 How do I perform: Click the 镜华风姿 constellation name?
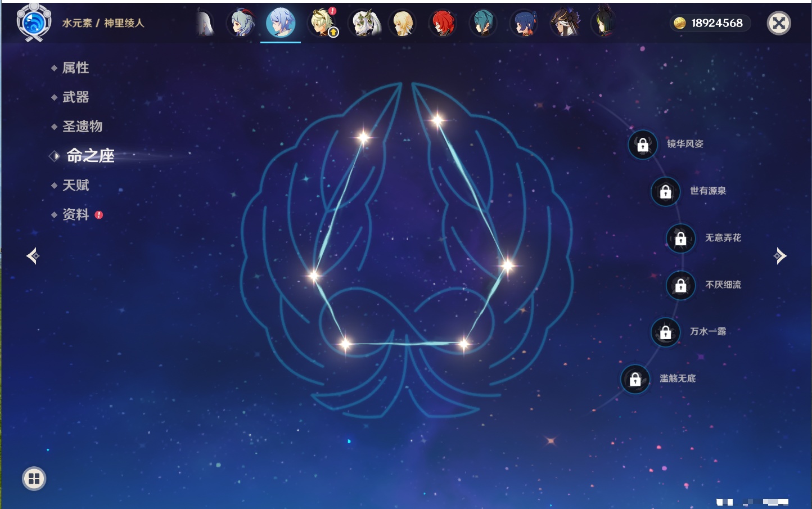[x=685, y=144]
